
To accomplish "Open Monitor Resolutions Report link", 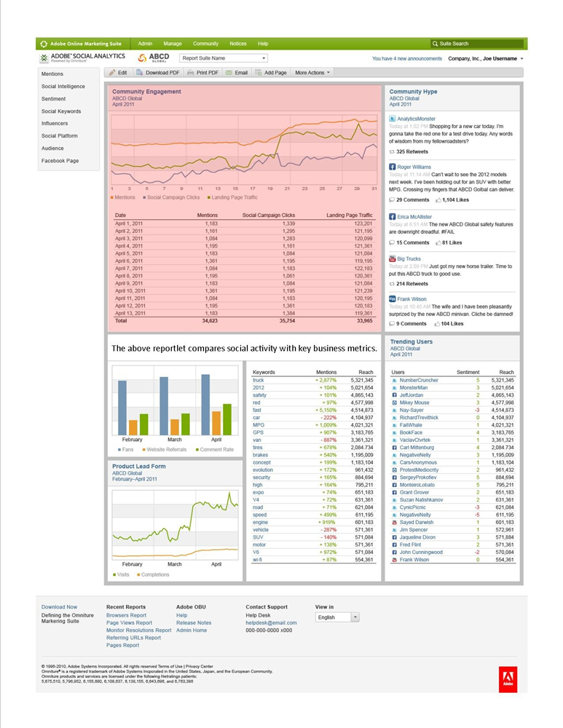I will point(139,630).
